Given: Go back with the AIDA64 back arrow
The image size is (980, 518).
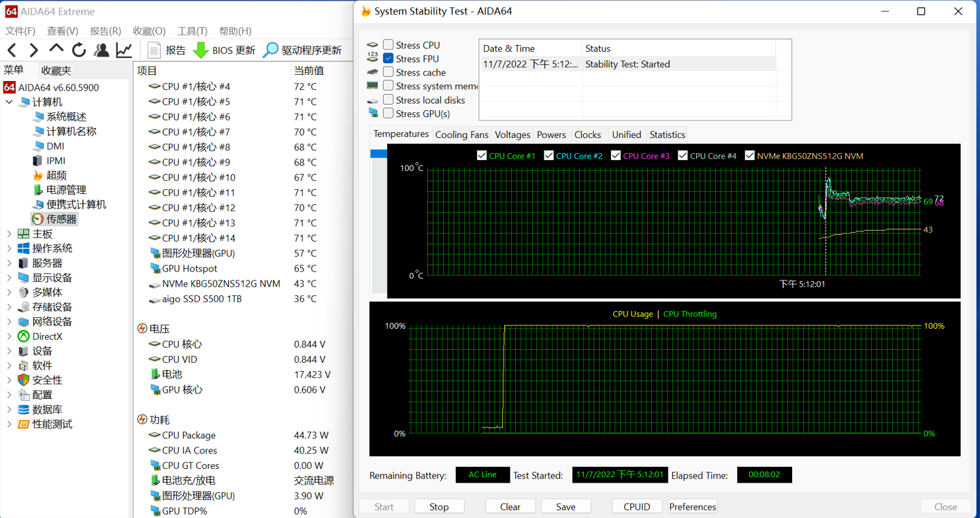Looking at the screenshot, I should tap(12, 50).
